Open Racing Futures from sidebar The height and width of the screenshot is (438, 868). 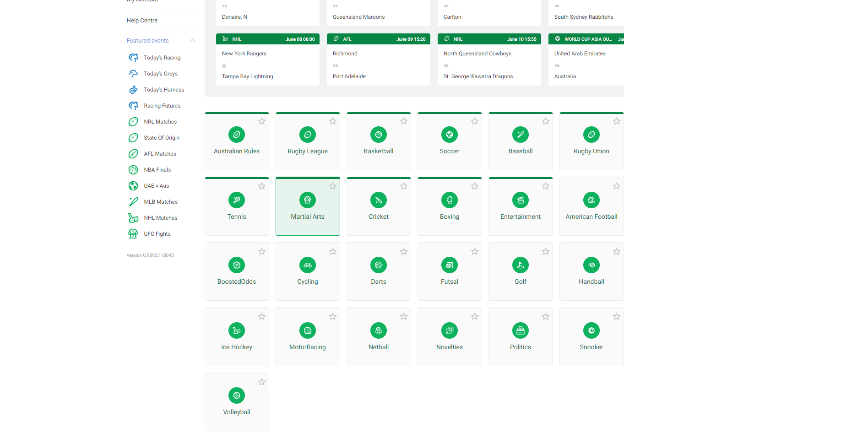[161, 106]
